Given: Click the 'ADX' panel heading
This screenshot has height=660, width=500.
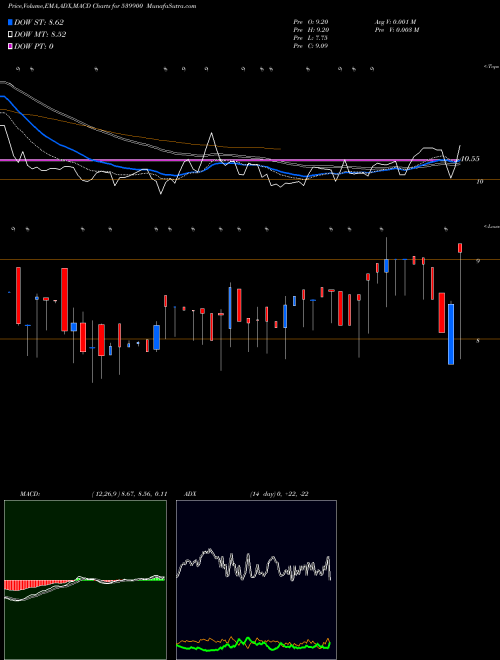Looking at the screenshot, I should (x=190, y=494).
